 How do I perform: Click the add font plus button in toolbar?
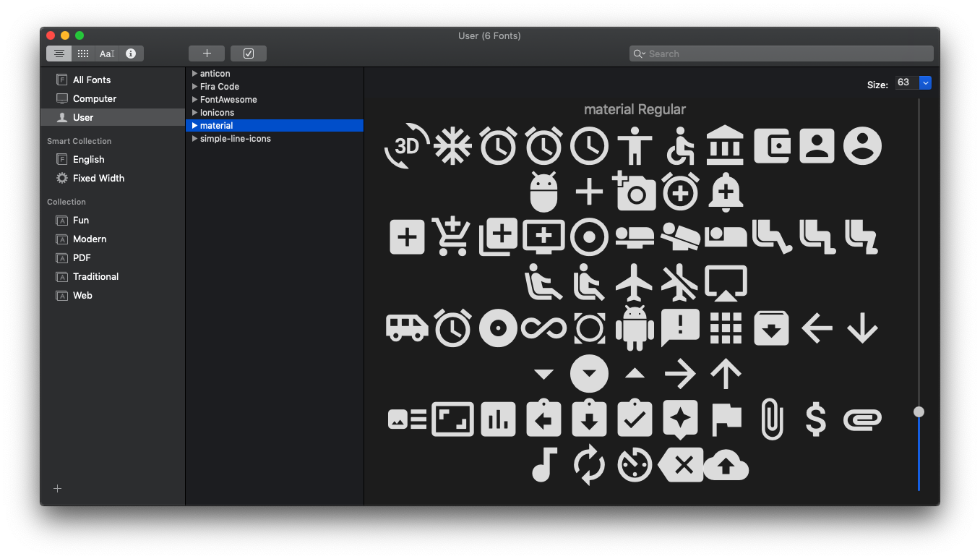pyautogui.click(x=207, y=54)
